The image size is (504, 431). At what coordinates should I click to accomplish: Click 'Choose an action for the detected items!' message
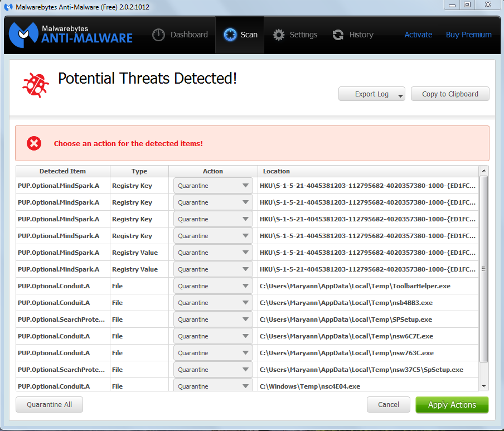128,143
